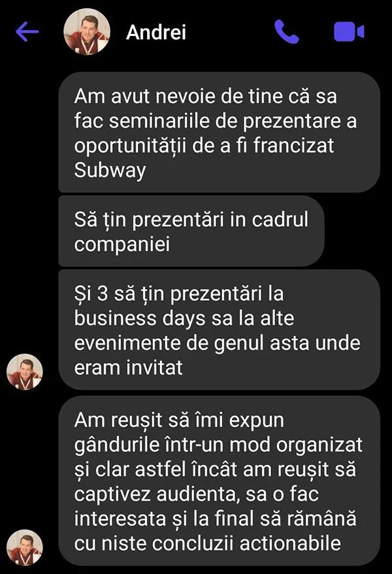Viewport: 392px width, 574px height.
Task: Select the message starting 'Am reușit să îmi expun'
Action: (x=219, y=481)
